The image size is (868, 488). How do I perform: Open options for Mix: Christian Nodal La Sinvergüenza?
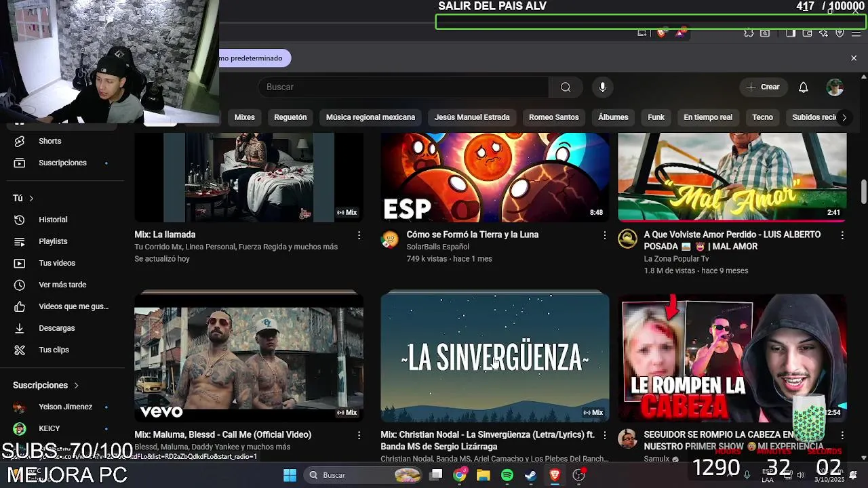(x=604, y=435)
